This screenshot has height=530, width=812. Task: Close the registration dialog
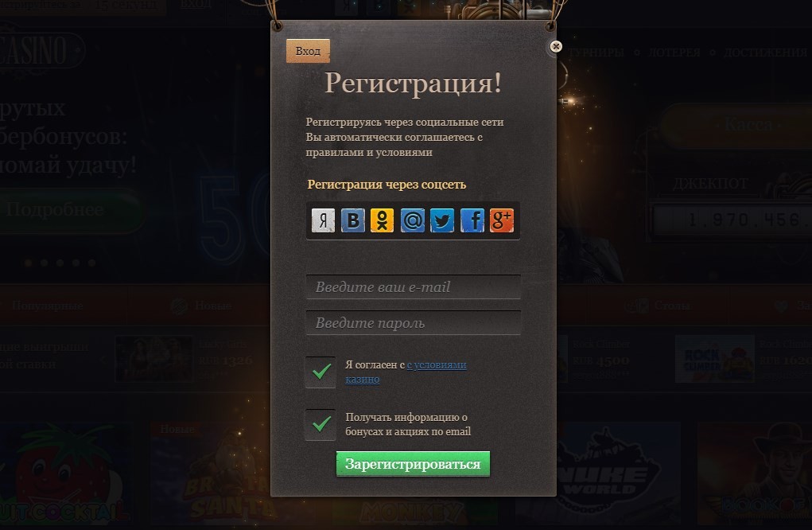coord(556,47)
